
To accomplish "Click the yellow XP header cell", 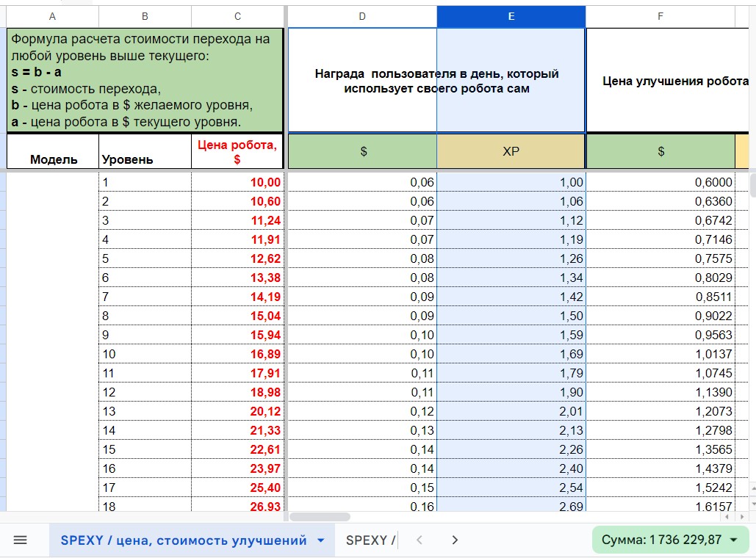I will 511,151.
